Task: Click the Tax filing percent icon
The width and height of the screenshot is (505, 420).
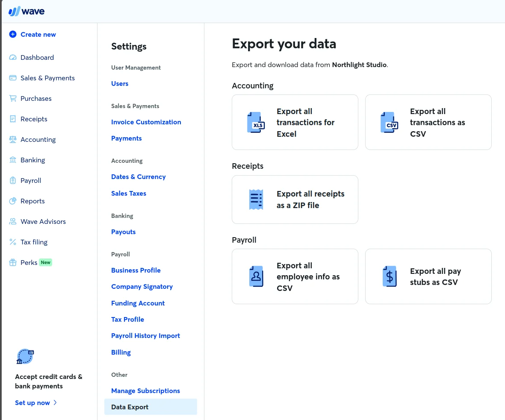Action: point(13,242)
